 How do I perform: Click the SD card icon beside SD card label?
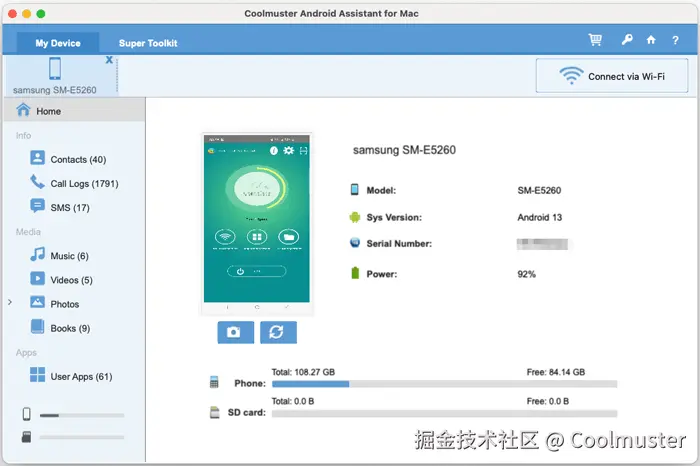(215, 412)
